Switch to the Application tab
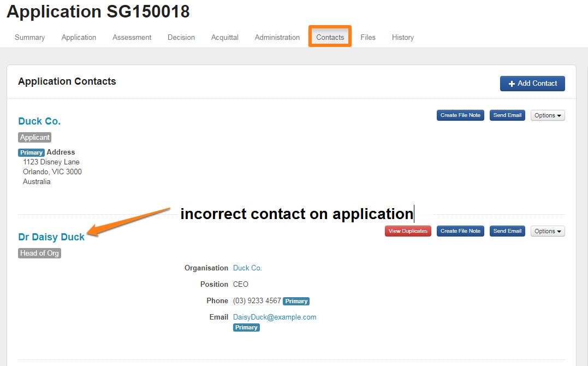The height and width of the screenshot is (366, 588). click(79, 38)
